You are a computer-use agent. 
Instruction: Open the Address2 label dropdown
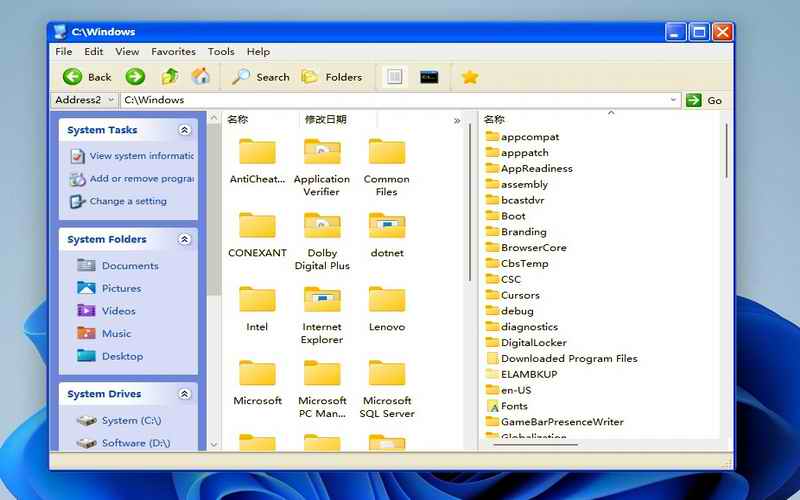tap(84, 100)
